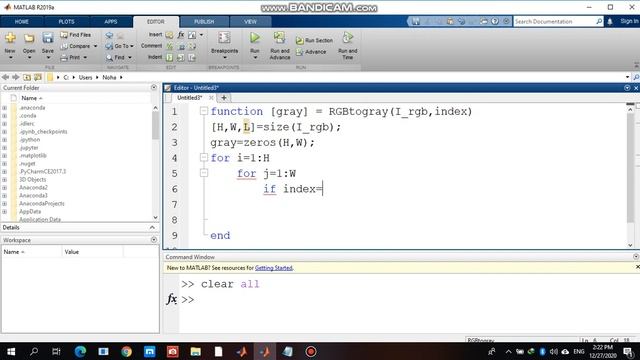Open File Explorer from the taskbar
This screenshot has height=360, width=640.
196,351
